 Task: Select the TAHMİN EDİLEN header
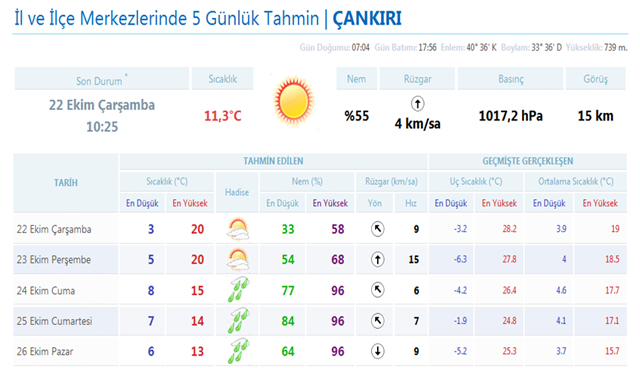tap(273, 161)
